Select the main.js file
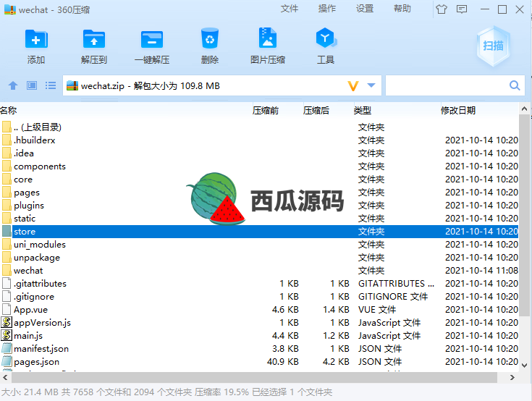 [x=259, y=336]
